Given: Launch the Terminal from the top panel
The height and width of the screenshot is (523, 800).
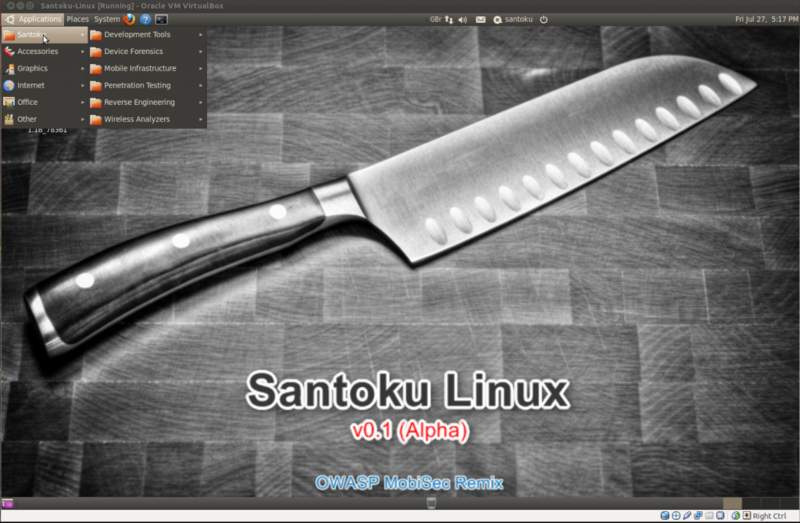Looking at the screenshot, I should (x=161, y=19).
